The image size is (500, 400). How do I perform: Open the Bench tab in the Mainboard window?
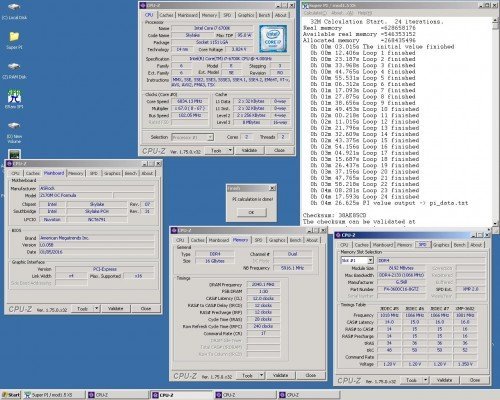pos(130,173)
